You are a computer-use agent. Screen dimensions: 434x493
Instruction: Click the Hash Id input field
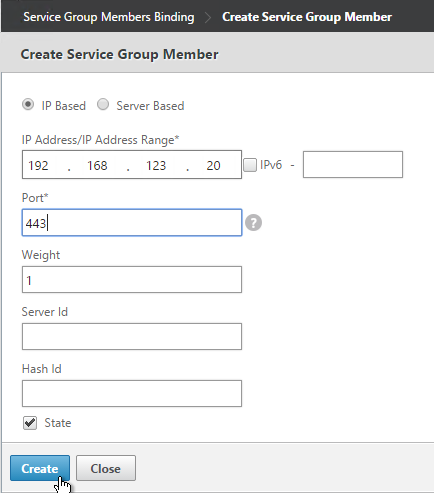pos(132,394)
